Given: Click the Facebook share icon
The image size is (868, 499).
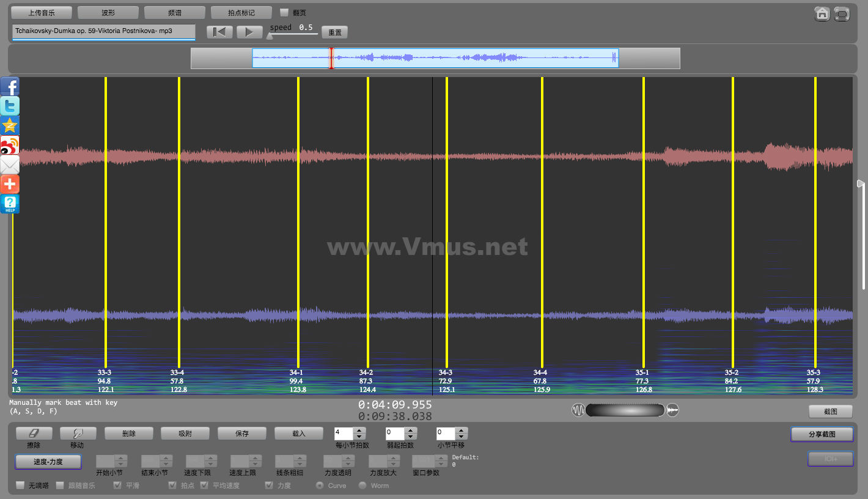Looking at the screenshot, I should click(10, 87).
